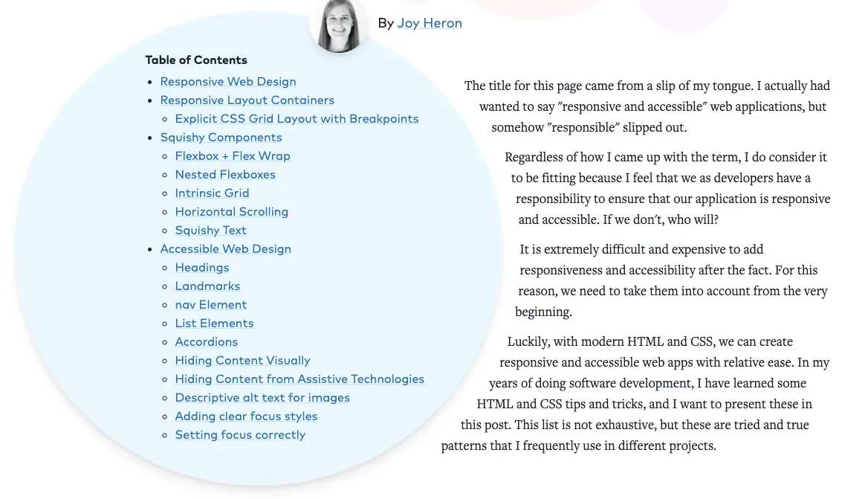Open the Horizontal Scrolling link
This screenshot has height=499, width=868.
click(231, 211)
